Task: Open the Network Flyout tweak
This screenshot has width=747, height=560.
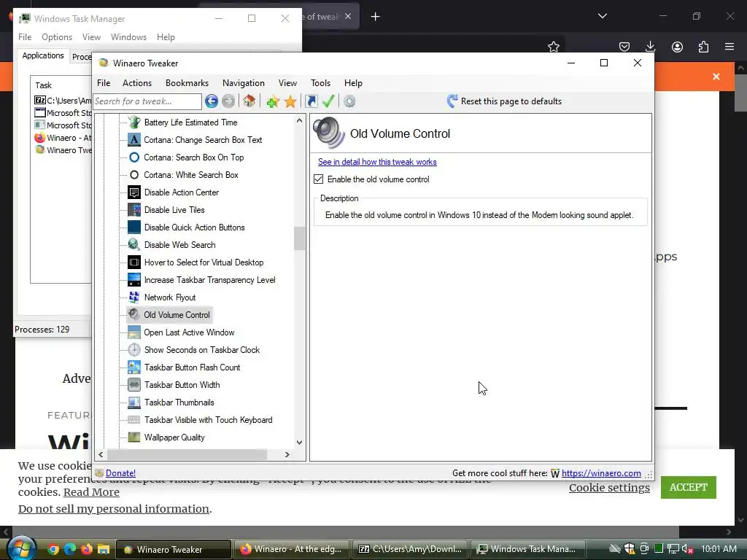Action: [170, 297]
